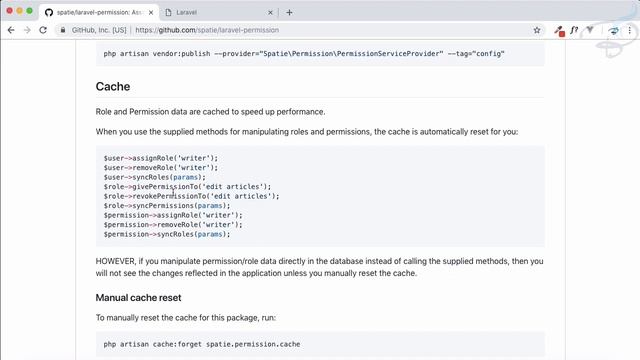Click the Vue devtools extension icon
Viewport: 640px width, 360px height.
click(x=590, y=30)
